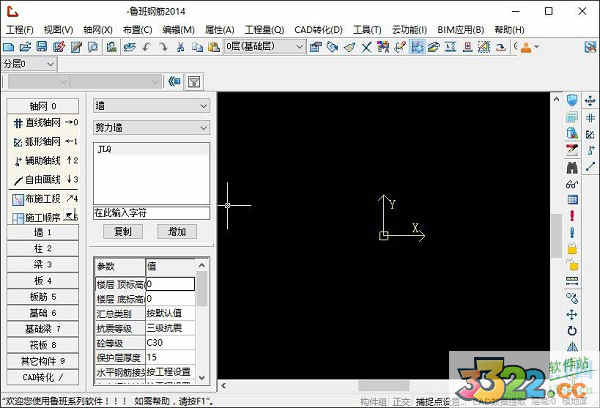Screen dimensions: 600x408
Task: Open the 云功能(I) menu
Action: point(409,30)
